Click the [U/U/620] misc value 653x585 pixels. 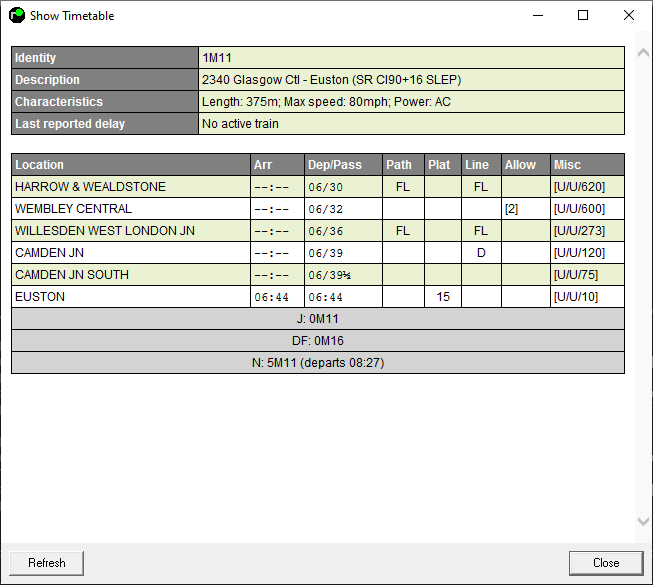(579, 187)
